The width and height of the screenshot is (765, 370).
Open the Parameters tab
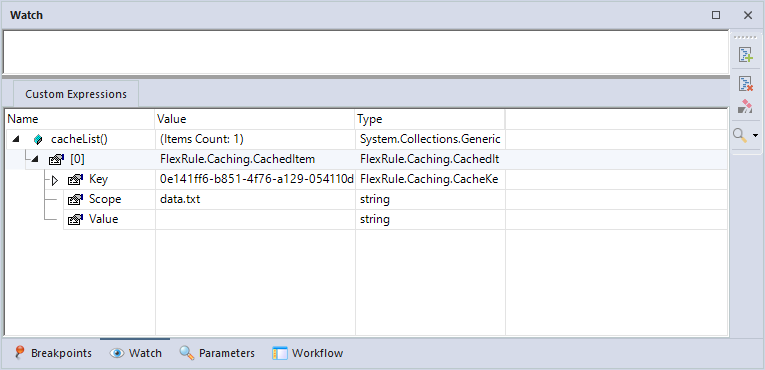(217, 353)
